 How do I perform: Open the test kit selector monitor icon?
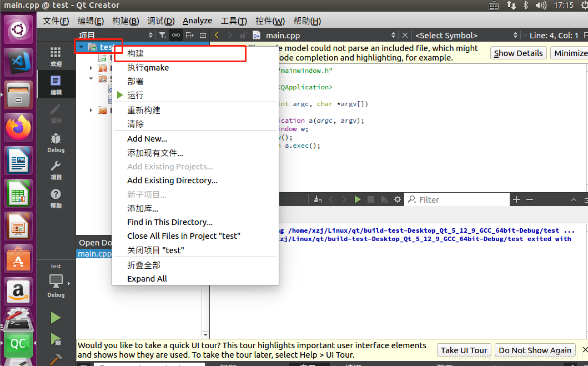pos(56,280)
